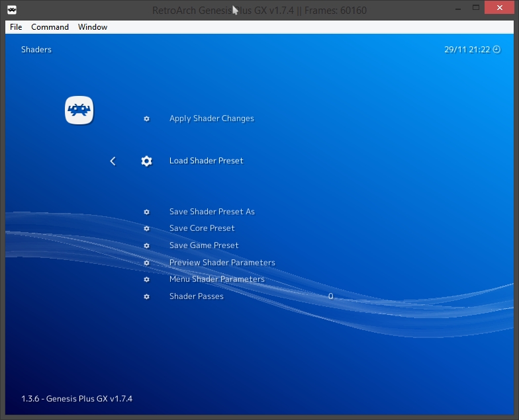Close the RetroArch window
The width and height of the screenshot is (519, 420).
pos(499,7)
